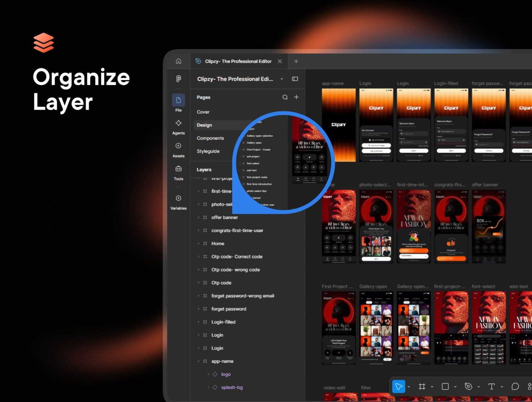This screenshot has width=532, height=402.
Task: Switch to the Components page
Action: point(210,138)
